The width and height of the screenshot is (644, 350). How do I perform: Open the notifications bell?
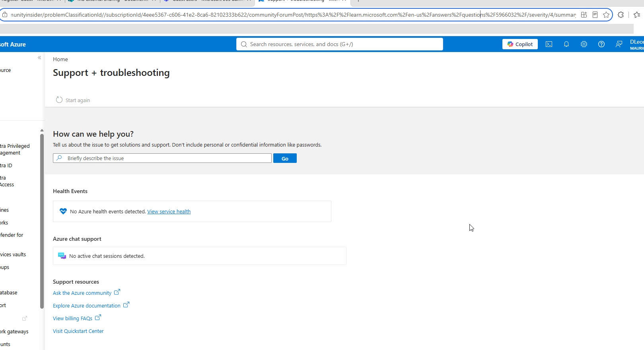[566, 44]
